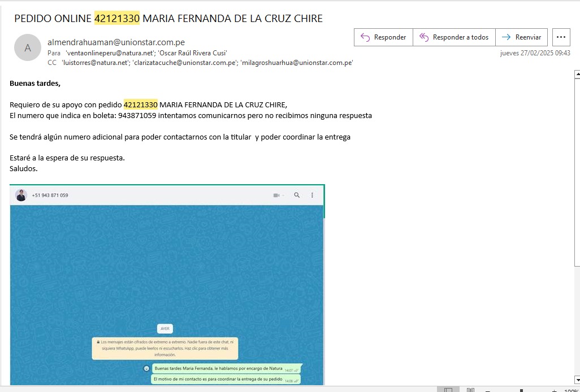The height and width of the screenshot is (392, 580).
Task: Click the Responder reply button
Action: pos(383,37)
